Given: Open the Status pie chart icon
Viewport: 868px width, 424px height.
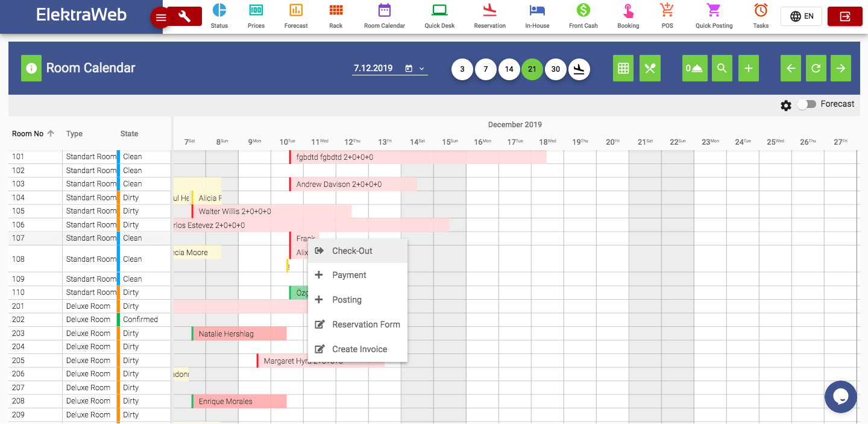Looking at the screenshot, I should point(219,10).
